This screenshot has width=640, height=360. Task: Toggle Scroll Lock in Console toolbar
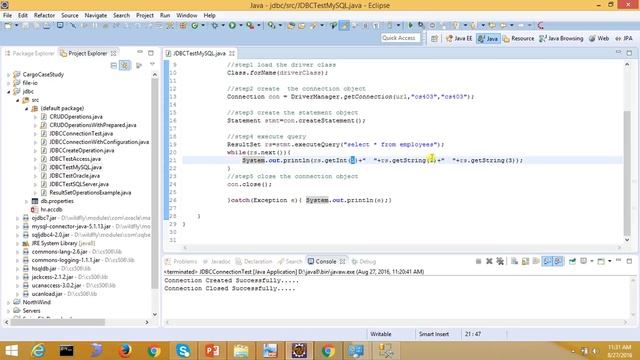pyautogui.click(x=525, y=261)
